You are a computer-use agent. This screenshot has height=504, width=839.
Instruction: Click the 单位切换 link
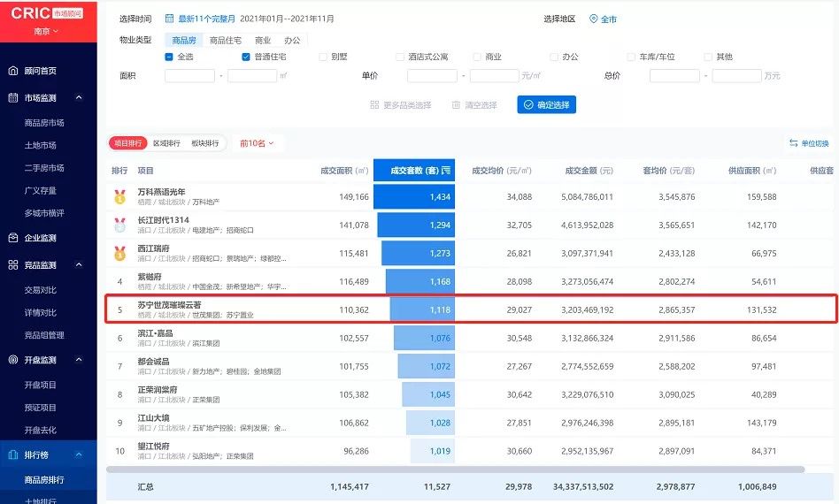(x=809, y=143)
